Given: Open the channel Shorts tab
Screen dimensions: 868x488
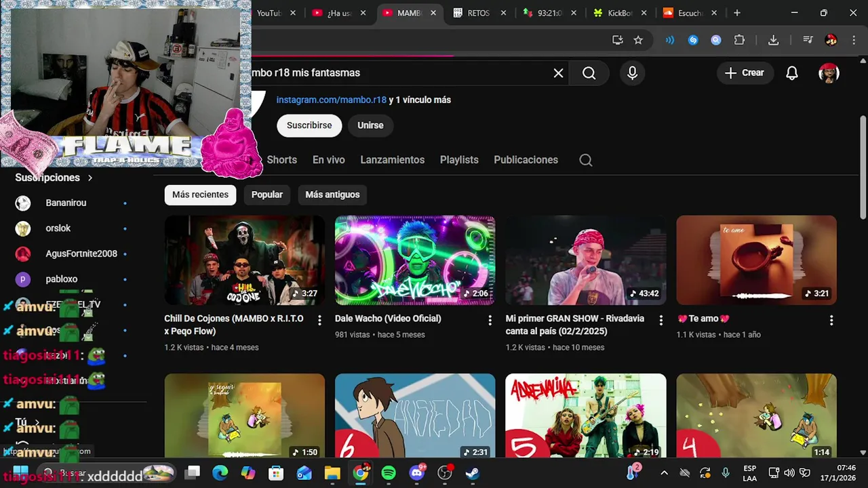Looking at the screenshot, I should (281, 160).
